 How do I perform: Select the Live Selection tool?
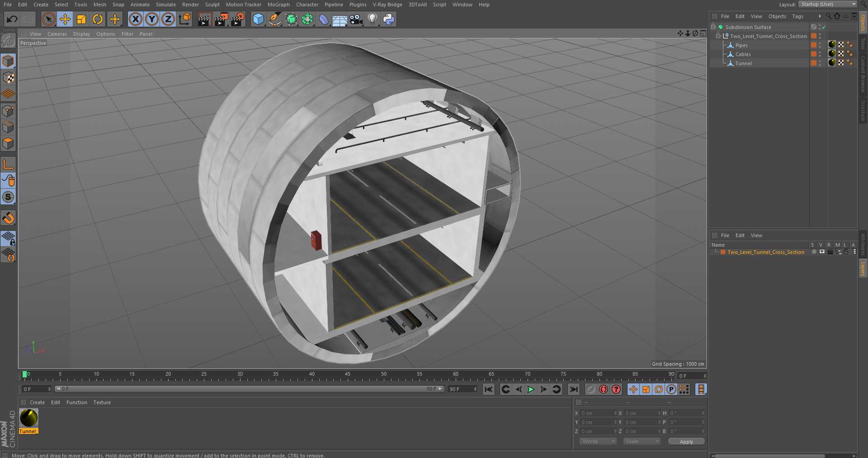[48, 19]
